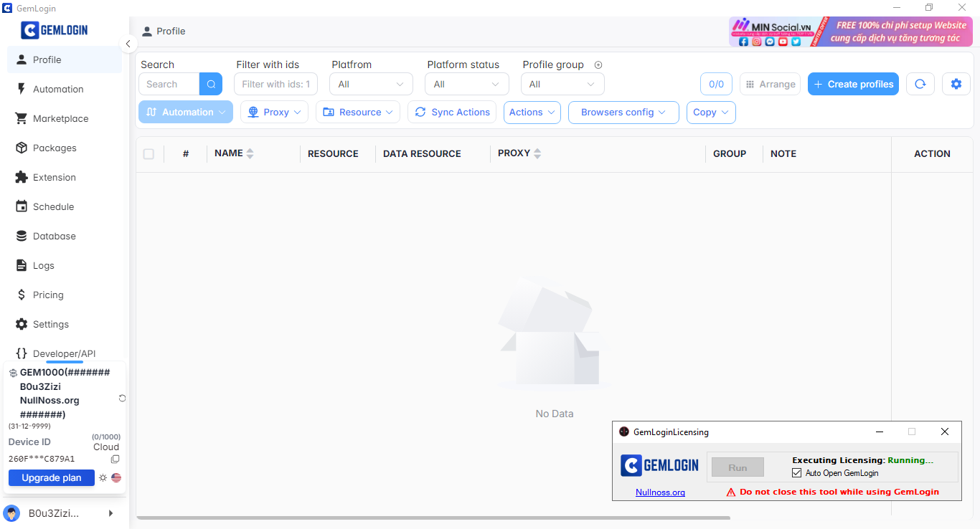Expand the Proxy dropdown button

(274, 112)
